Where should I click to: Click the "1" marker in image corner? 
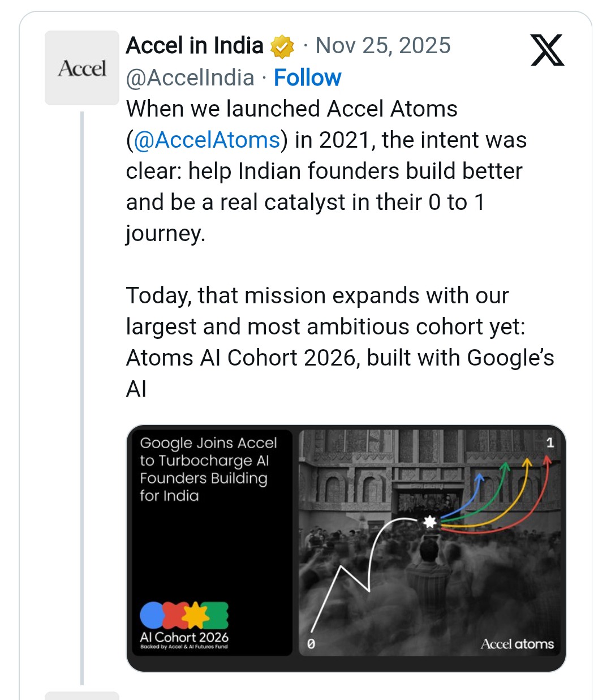coord(550,443)
